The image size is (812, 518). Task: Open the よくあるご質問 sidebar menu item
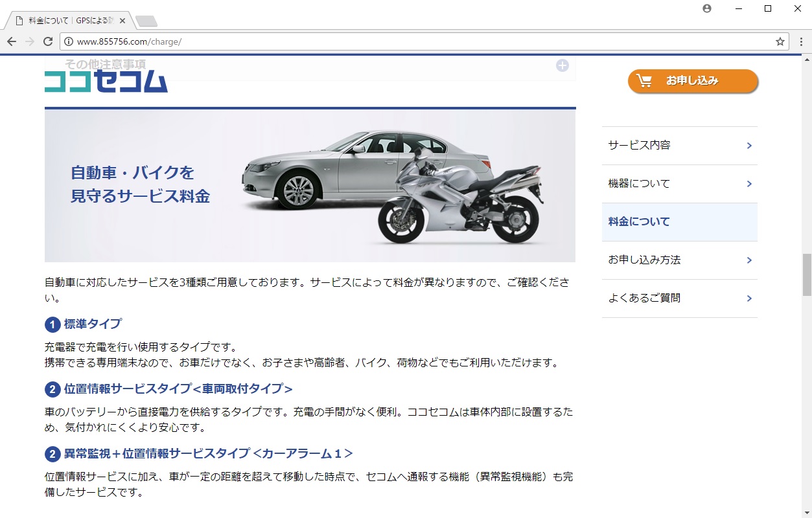pyautogui.click(x=679, y=298)
